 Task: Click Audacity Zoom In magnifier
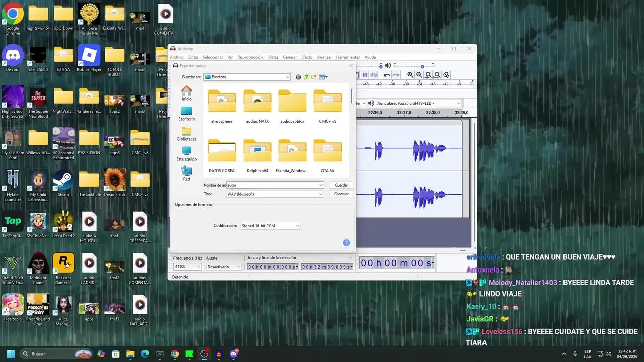[x=410, y=75]
